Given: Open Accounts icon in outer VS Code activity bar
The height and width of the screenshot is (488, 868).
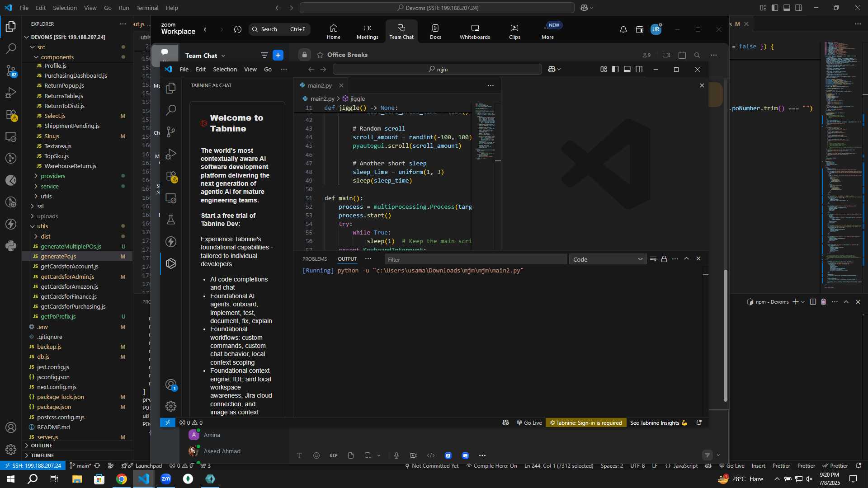Looking at the screenshot, I should (x=11, y=427).
